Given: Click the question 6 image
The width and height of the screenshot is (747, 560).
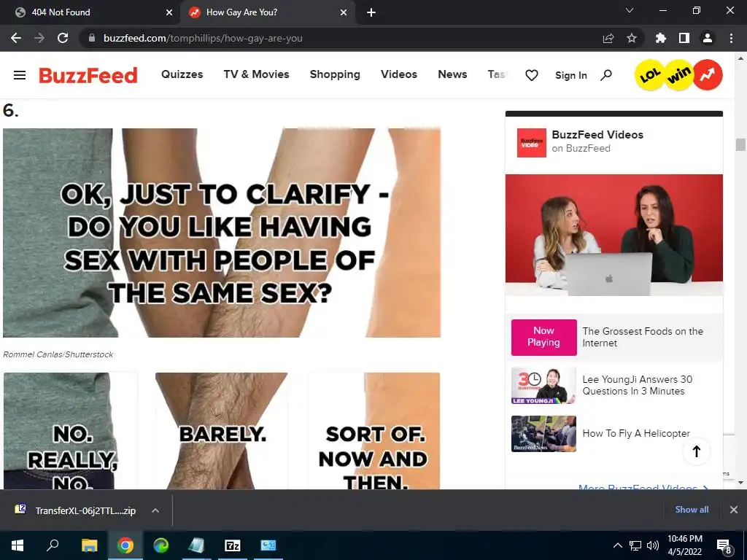Looking at the screenshot, I should coord(222,233).
